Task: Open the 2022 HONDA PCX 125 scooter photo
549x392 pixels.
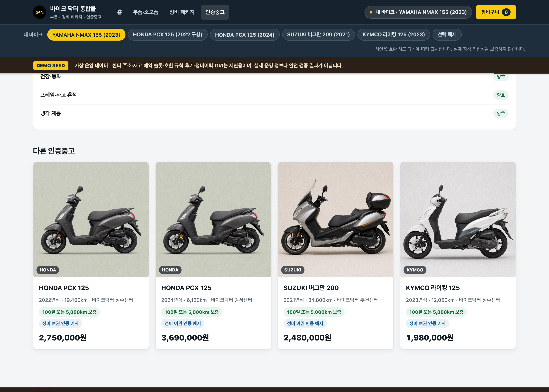Action: pyautogui.click(x=91, y=220)
